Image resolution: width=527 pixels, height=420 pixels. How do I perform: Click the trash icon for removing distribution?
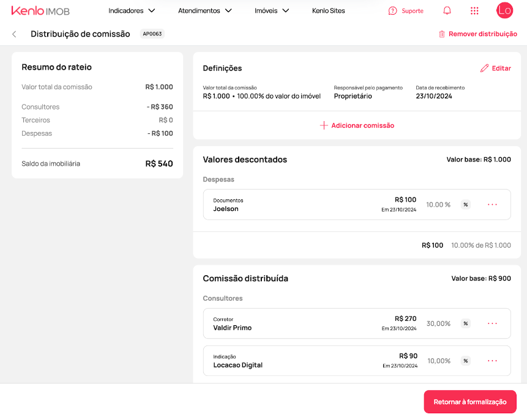[x=442, y=34]
